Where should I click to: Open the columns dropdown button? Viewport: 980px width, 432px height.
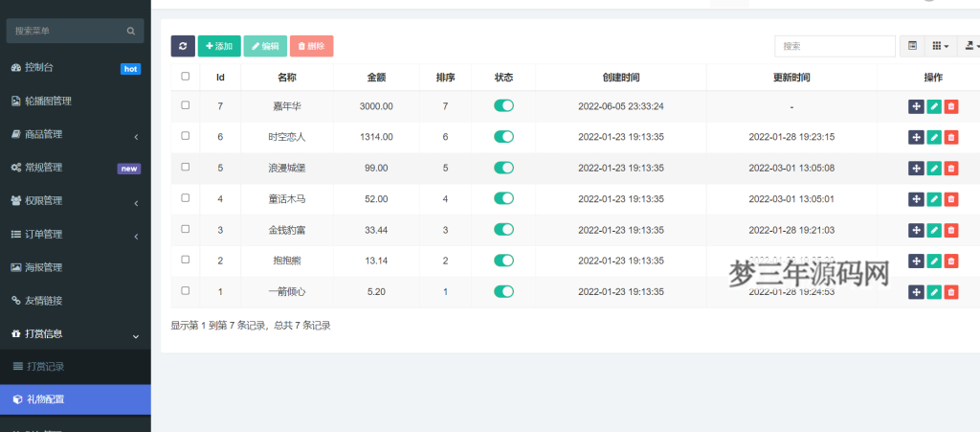[941, 46]
